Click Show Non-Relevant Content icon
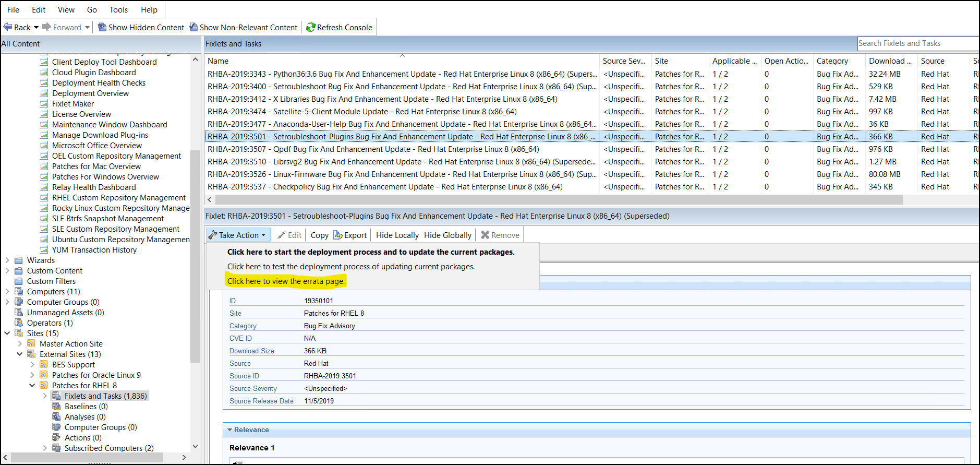The width and height of the screenshot is (980, 465). coord(193,28)
